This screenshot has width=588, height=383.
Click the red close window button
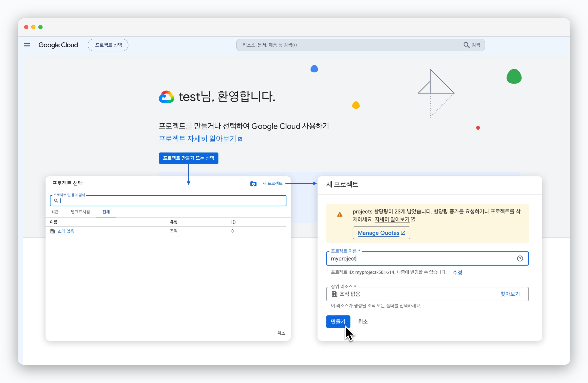[26, 27]
